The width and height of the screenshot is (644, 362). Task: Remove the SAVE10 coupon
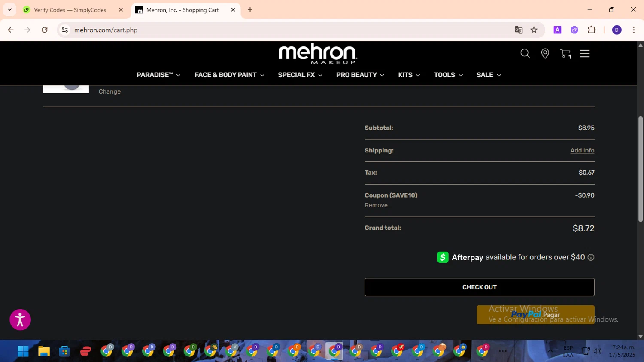coord(376,205)
